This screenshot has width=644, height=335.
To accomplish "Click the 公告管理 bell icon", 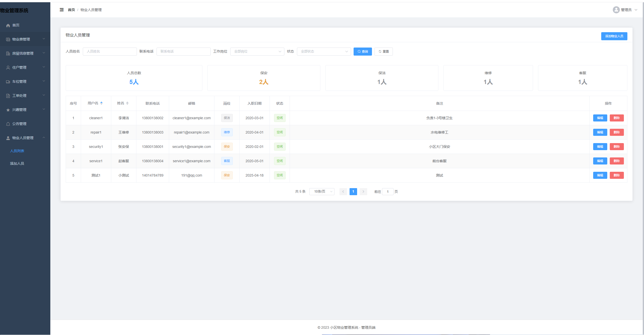I will pos(8,124).
